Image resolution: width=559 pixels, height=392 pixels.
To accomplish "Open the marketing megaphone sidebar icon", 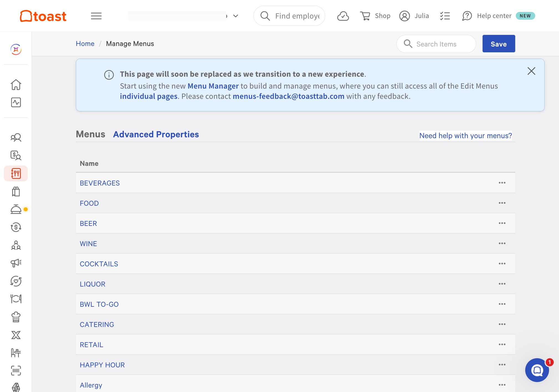I will (x=16, y=263).
